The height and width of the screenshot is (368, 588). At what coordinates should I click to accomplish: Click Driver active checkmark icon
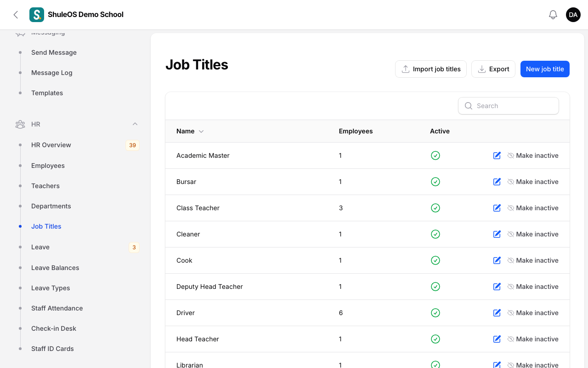[x=435, y=313]
